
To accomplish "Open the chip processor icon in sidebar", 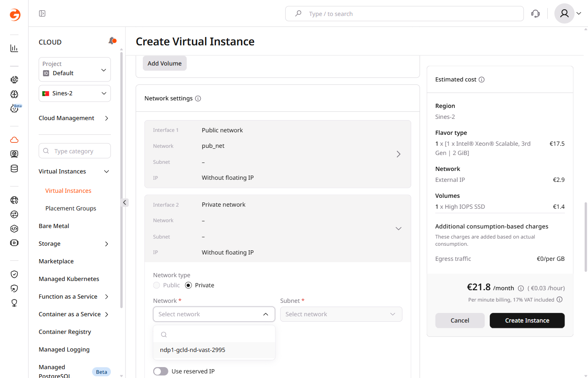I will point(14,79).
